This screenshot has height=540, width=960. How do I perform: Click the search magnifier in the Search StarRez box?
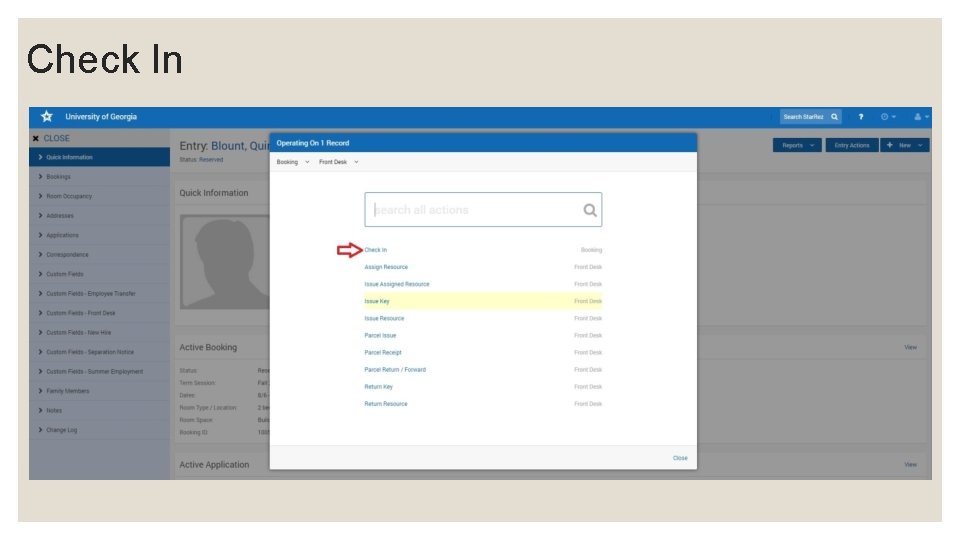click(x=834, y=117)
